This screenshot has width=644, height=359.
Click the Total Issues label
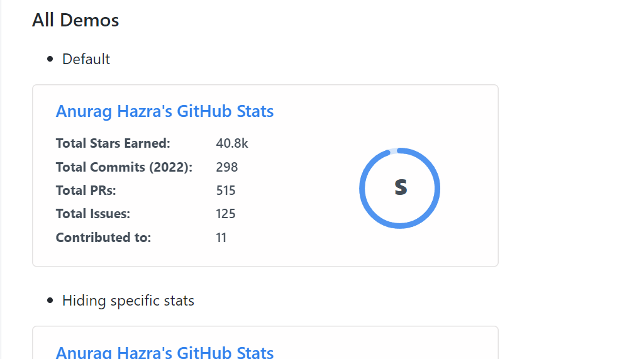point(93,214)
